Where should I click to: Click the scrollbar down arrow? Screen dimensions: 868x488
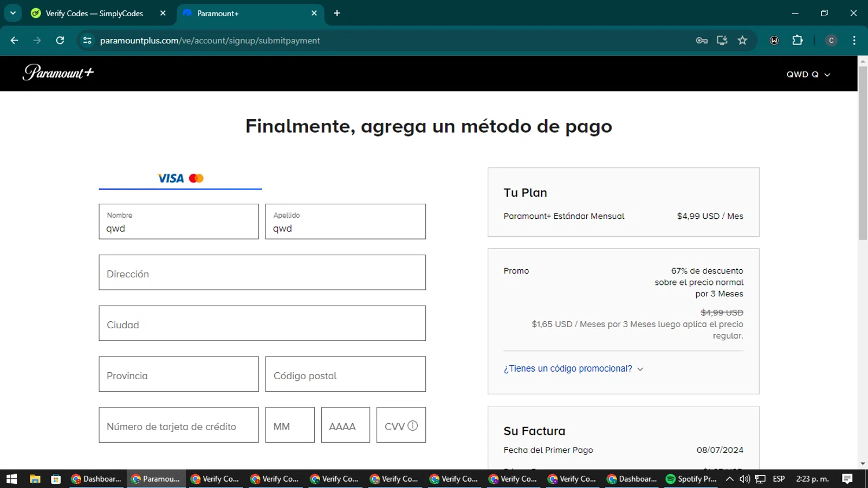click(862, 464)
